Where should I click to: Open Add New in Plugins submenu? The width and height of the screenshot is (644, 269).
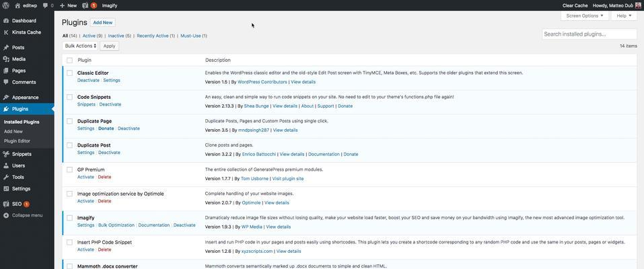13,131
